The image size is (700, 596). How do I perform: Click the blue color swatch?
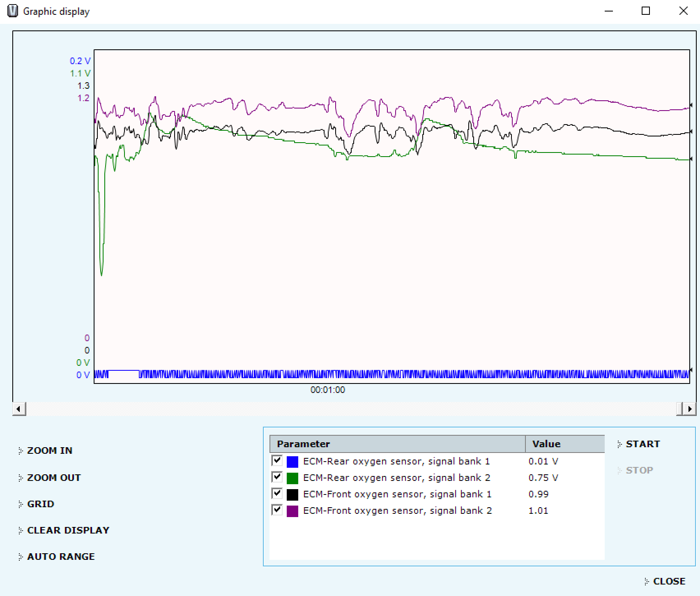pos(292,462)
